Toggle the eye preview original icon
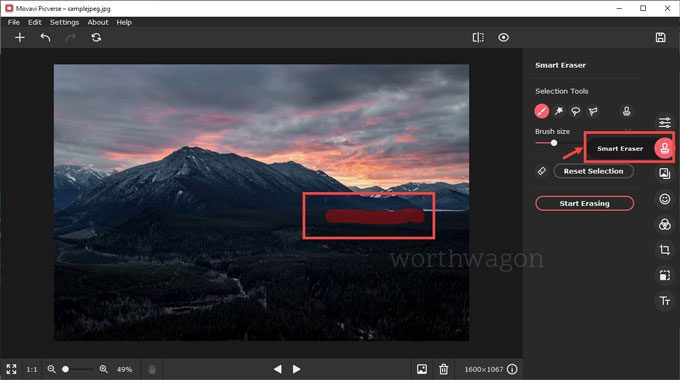Viewport: 680px width, 380px height. click(x=503, y=38)
